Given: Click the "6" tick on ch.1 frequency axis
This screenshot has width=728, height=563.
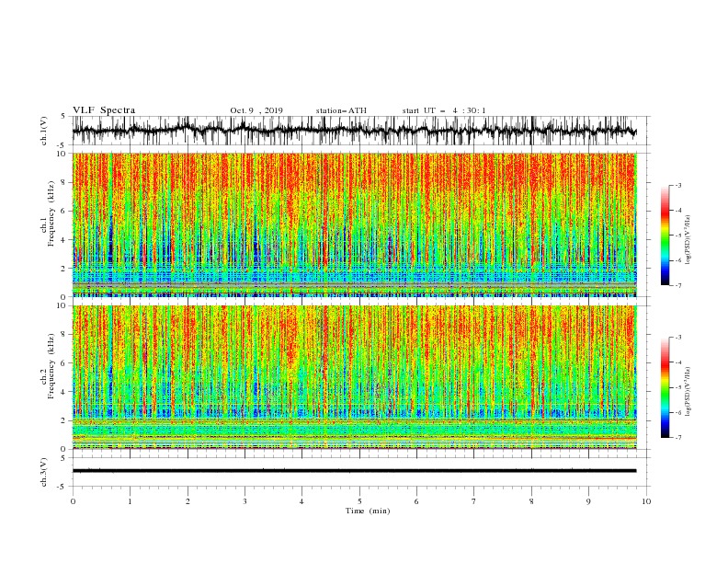Looking at the screenshot, I should (64, 211).
